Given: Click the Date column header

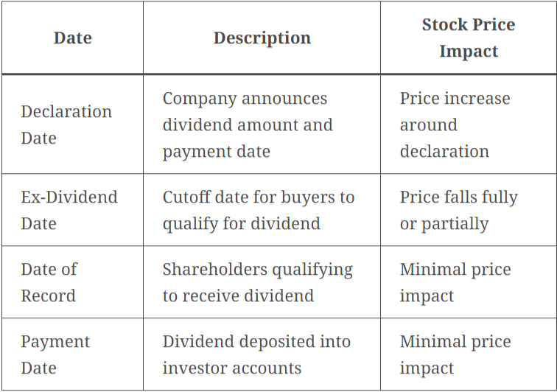Looking at the screenshot, I should click(72, 38).
